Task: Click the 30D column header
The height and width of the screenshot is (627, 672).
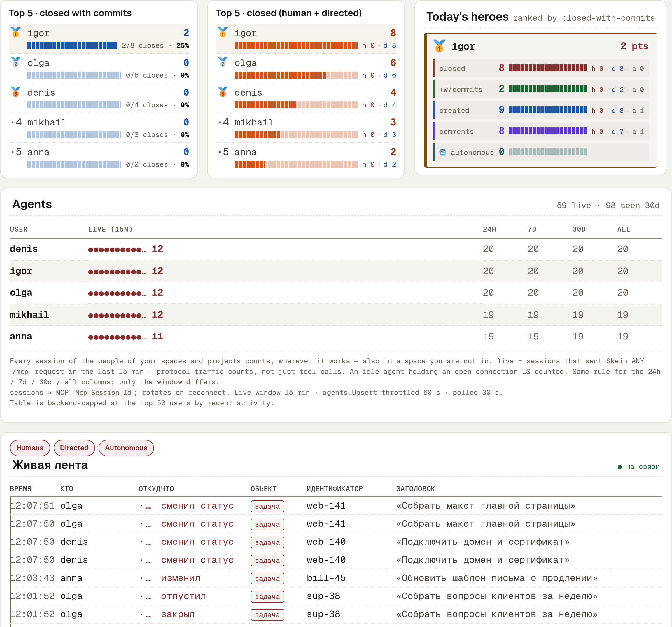Action: coord(579,229)
